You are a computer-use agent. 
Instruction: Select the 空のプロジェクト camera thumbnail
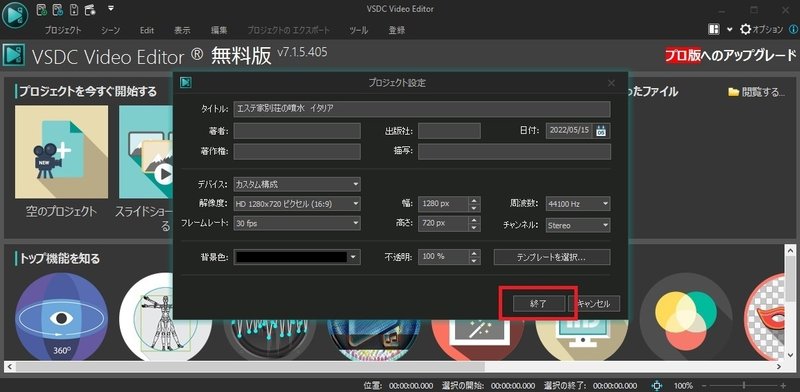61,152
